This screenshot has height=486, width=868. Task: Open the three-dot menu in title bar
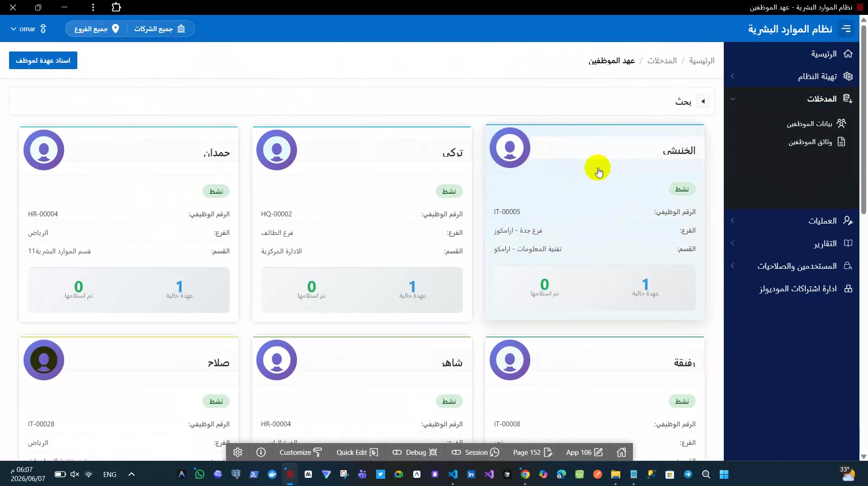click(x=93, y=7)
